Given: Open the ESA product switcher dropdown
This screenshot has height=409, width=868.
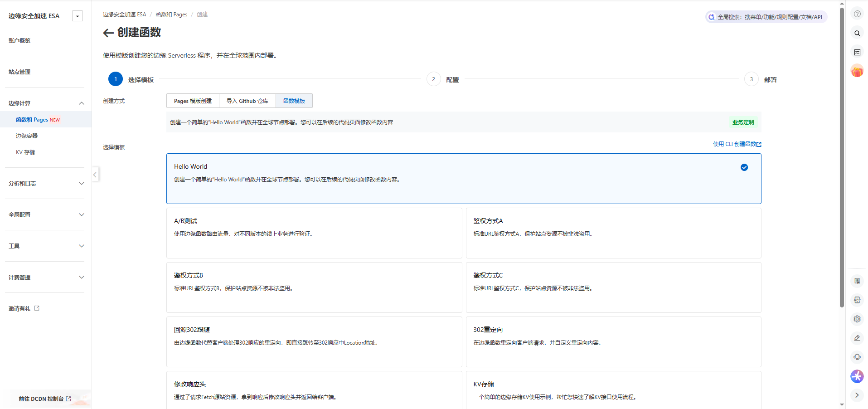Looking at the screenshot, I should (78, 16).
